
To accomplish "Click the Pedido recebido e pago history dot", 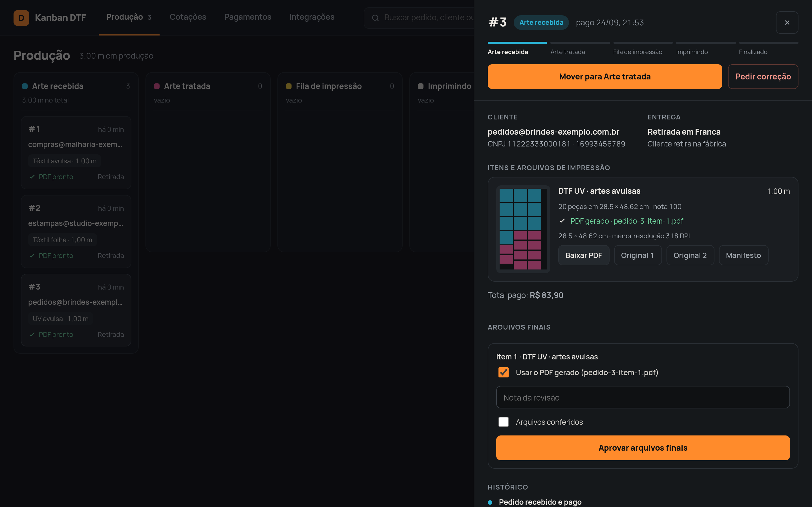I will [490, 502].
